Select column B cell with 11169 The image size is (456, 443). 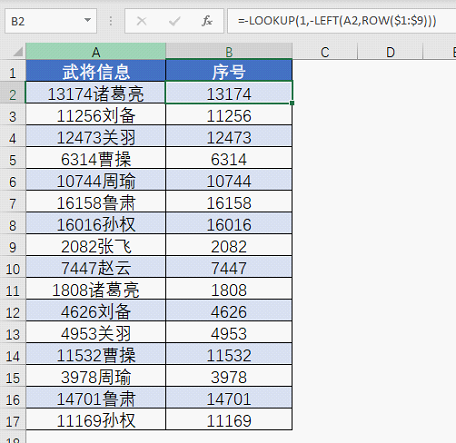pyautogui.click(x=229, y=420)
